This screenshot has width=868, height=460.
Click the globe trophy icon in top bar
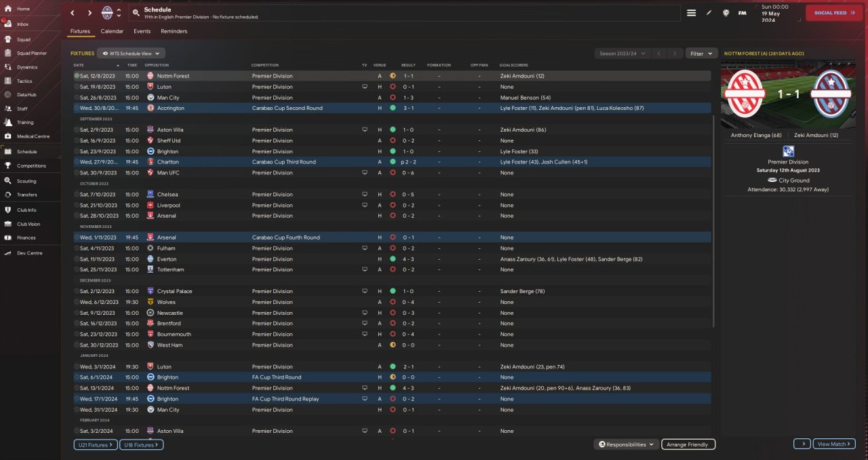click(x=726, y=13)
